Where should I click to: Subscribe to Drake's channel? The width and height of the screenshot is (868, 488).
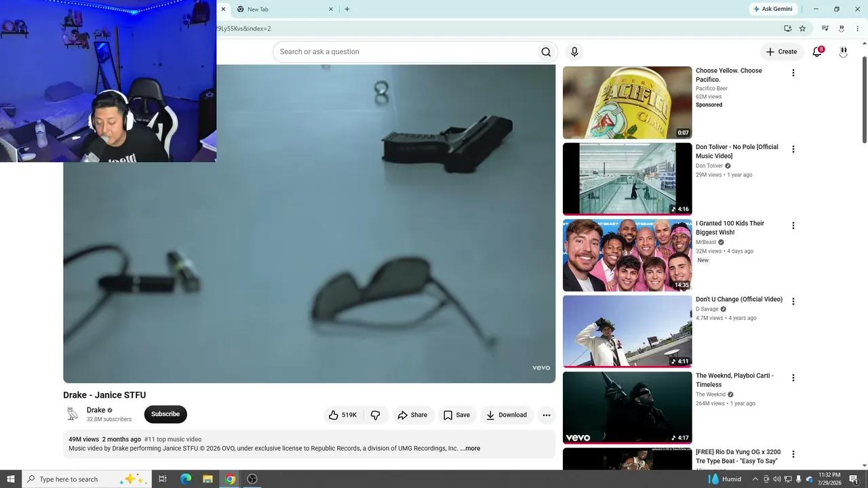165,414
